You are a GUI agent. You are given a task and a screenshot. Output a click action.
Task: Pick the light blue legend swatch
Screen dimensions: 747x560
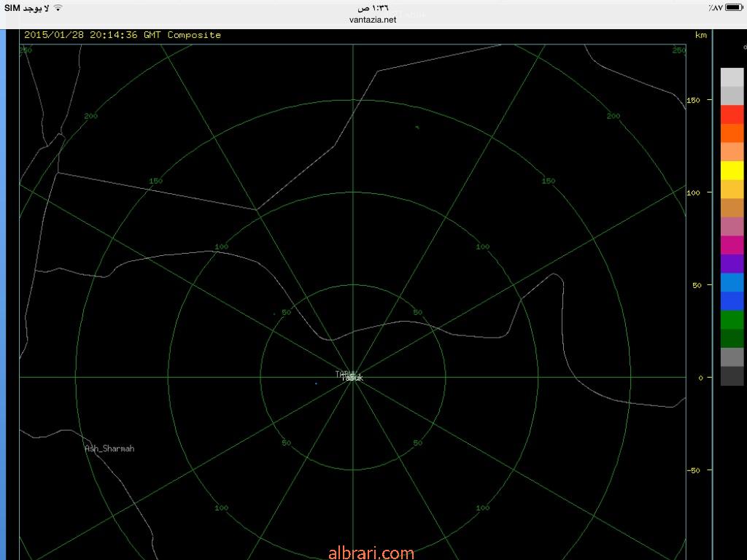732,282
